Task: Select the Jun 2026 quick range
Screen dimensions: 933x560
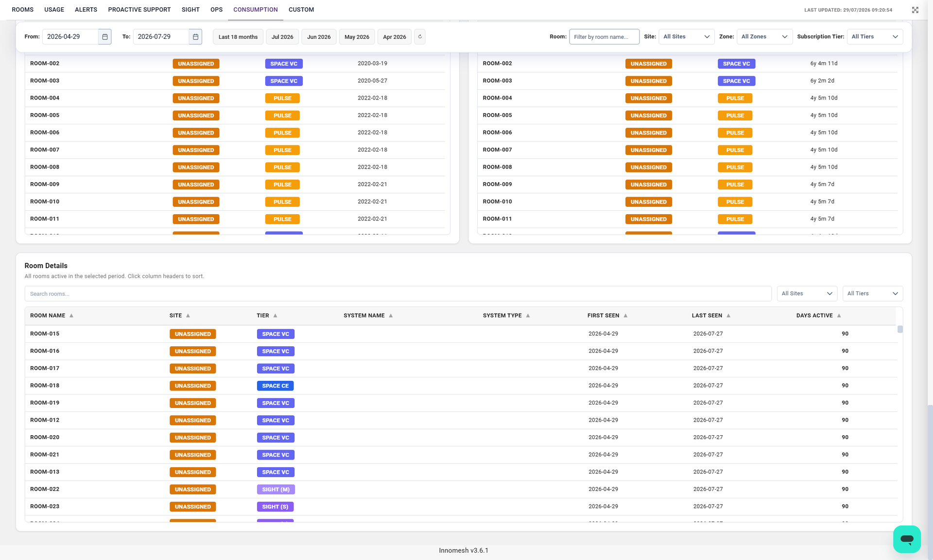Action: pos(319,37)
